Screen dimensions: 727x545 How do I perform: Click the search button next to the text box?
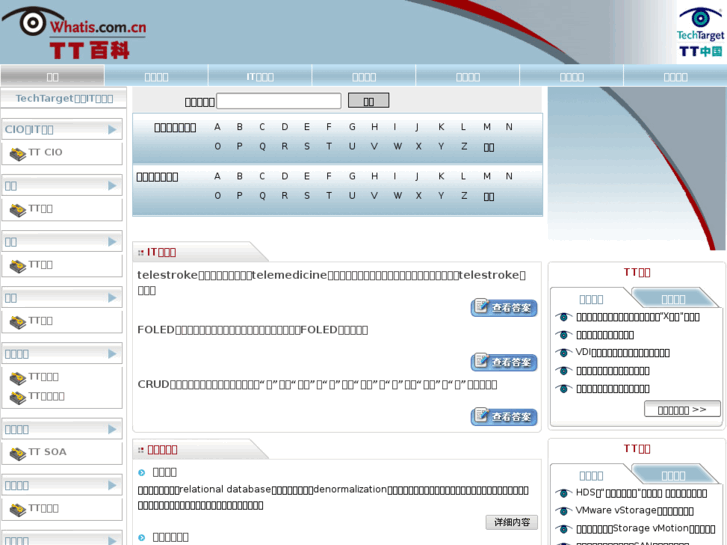pos(369,101)
